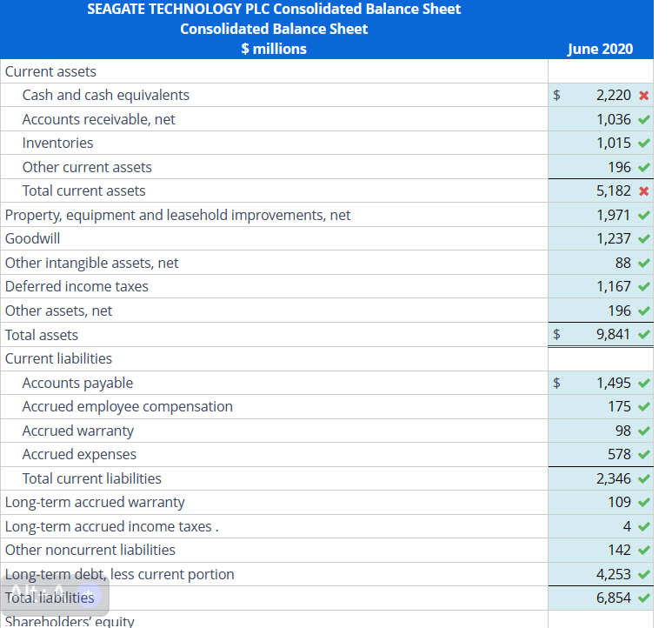Select the Total liabilities value 6,854

coord(613,598)
